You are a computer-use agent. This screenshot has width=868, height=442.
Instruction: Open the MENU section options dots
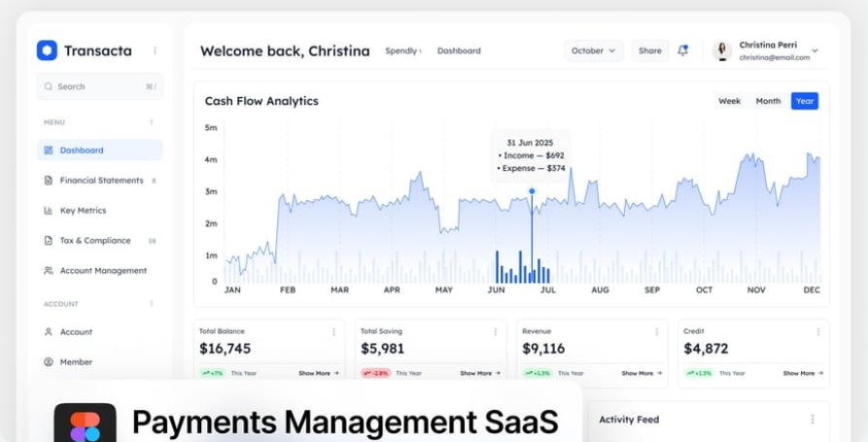(x=151, y=121)
